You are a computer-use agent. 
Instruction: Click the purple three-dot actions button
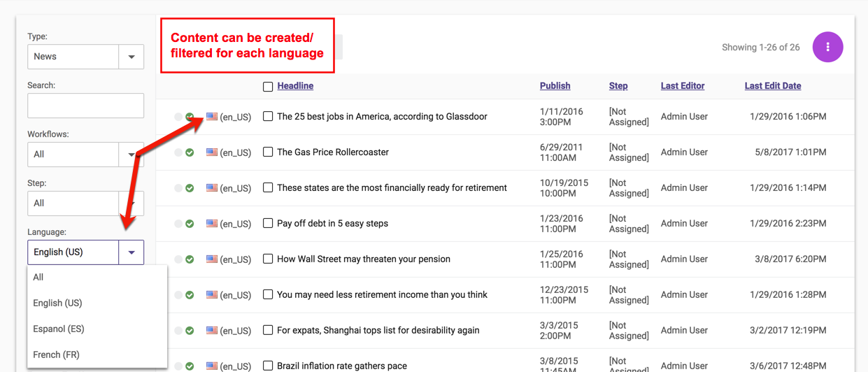pyautogui.click(x=827, y=47)
